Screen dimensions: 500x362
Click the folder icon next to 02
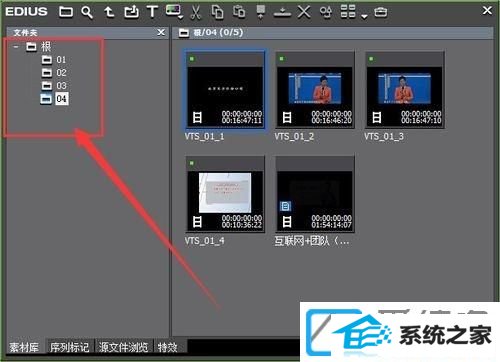coord(47,73)
